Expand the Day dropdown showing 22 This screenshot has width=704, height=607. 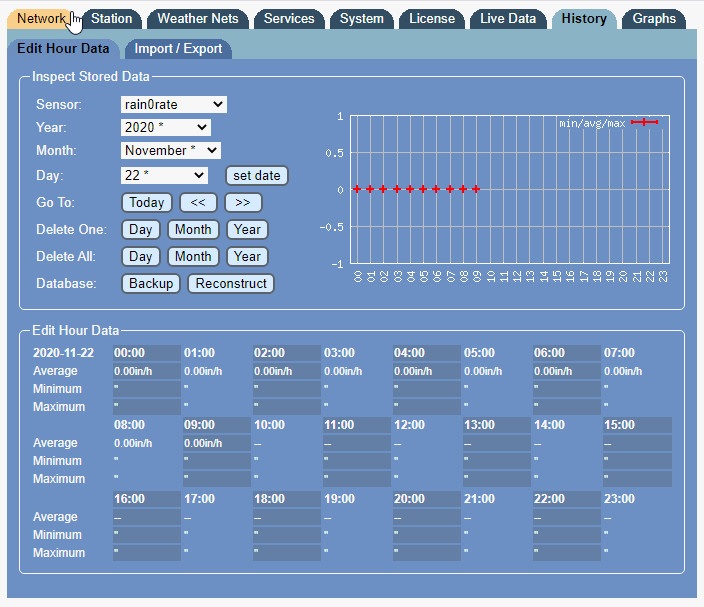tap(164, 176)
